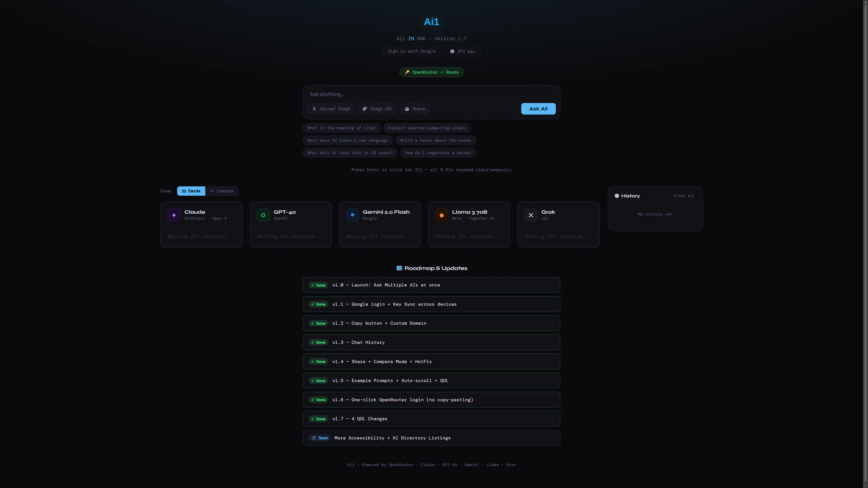Click roadmap row 'v1.6 — One-click OpenRouter login'

[x=431, y=400]
